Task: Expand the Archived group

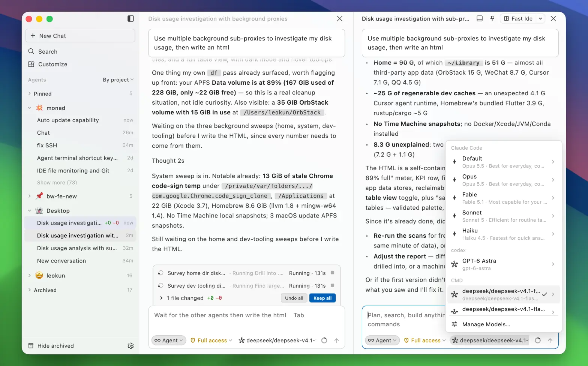Action: [x=30, y=290]
